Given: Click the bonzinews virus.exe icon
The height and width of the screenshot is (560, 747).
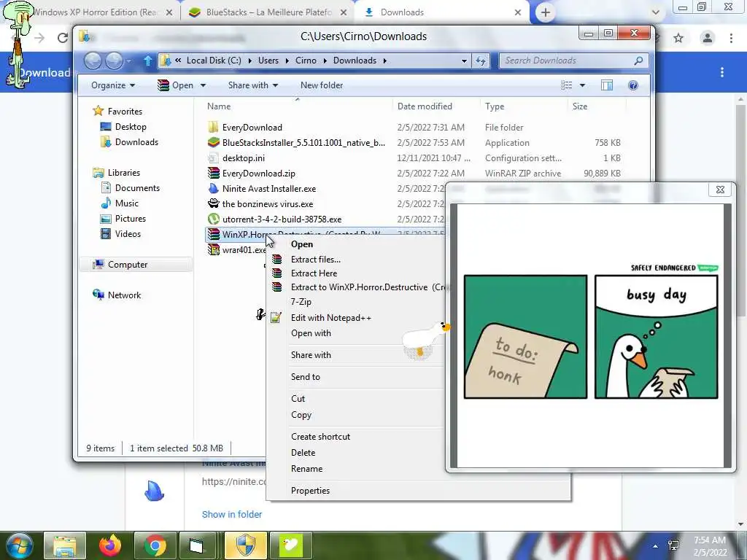Looking at the screenshot, I should tap(214, 204).
